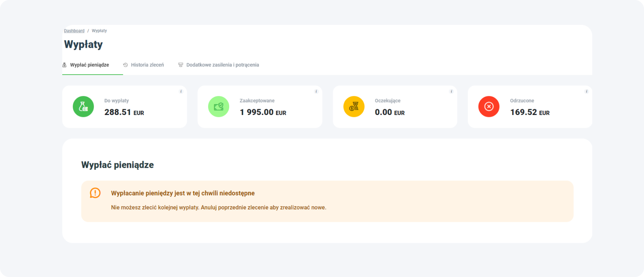Open info tooltip on Zaakceptowane card
This screenshot has height=277, width=644.
[316, 92]
